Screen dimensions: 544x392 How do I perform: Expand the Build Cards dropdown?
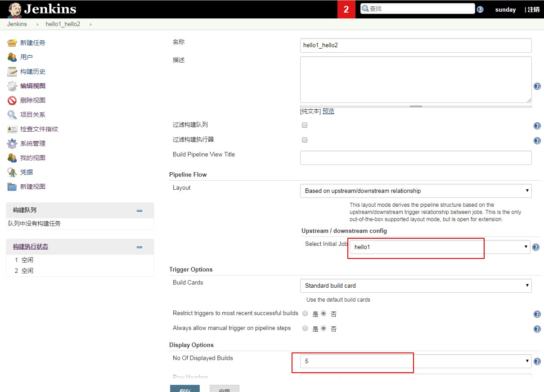[415, 286]
